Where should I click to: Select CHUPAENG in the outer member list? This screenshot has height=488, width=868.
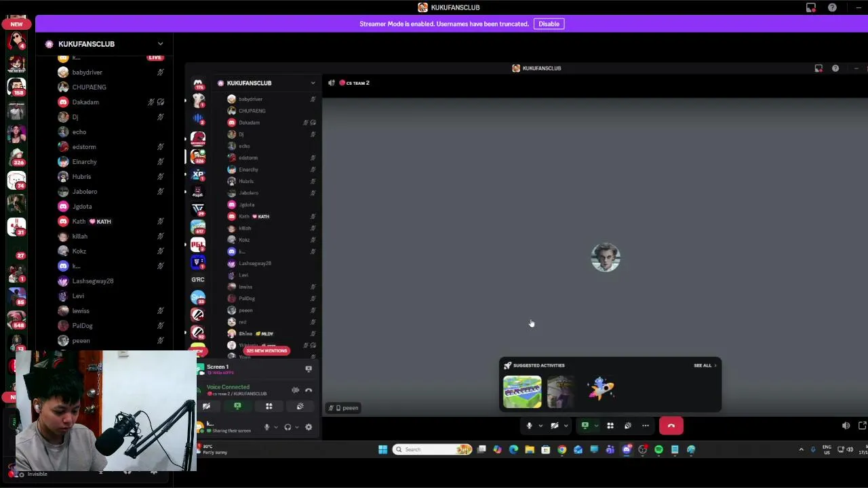click(89, 87)
